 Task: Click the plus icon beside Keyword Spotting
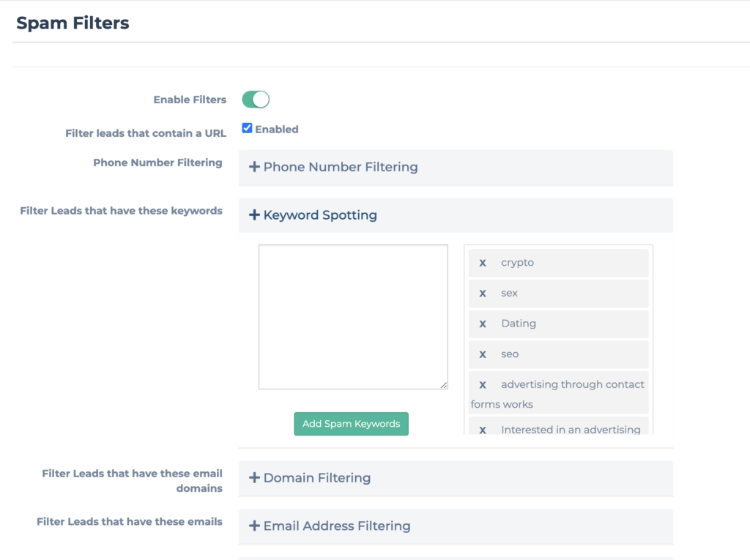(x=254, y=215)
